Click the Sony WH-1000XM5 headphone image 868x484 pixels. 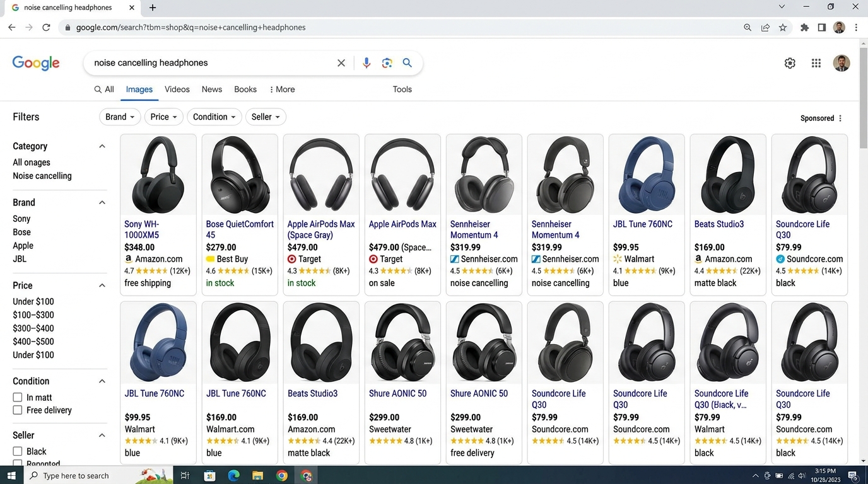pos(158,175)
